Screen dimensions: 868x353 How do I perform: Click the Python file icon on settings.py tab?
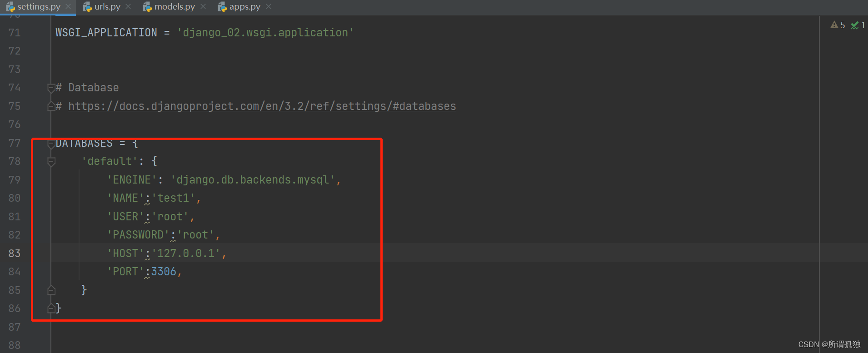pyautogui.click(x=10, y=7)
